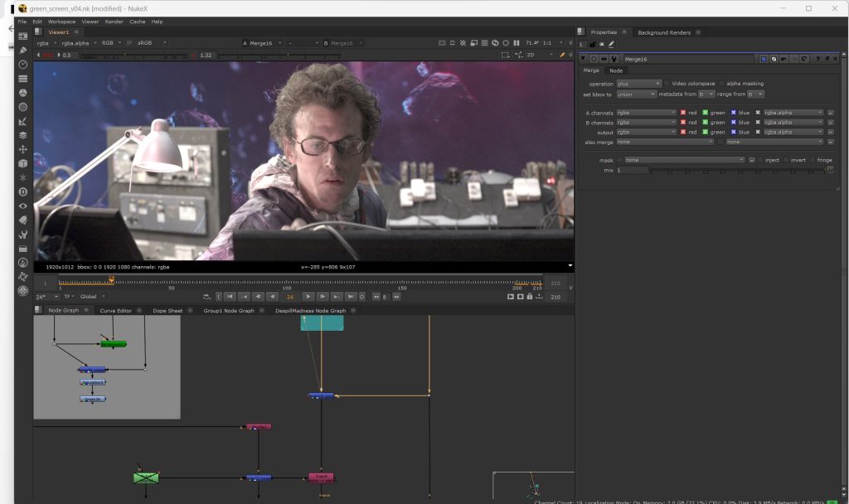Open the Workspace menu
Screen dimensions: 849x504
[x=61, y=22]
